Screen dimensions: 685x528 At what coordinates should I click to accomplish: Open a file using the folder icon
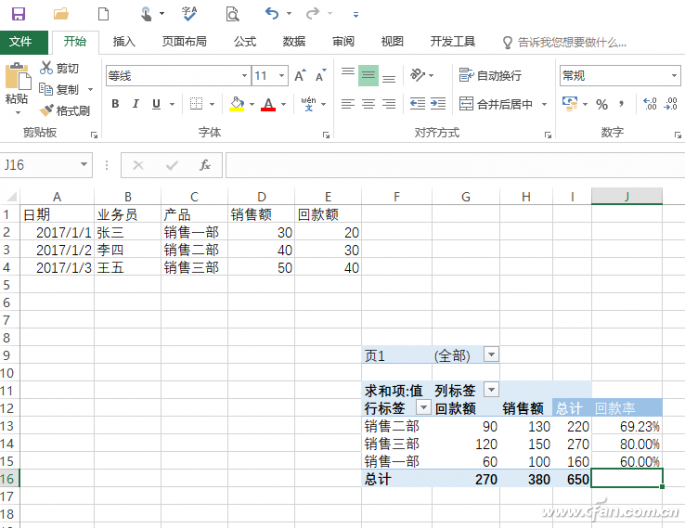[x=61, y=14]
